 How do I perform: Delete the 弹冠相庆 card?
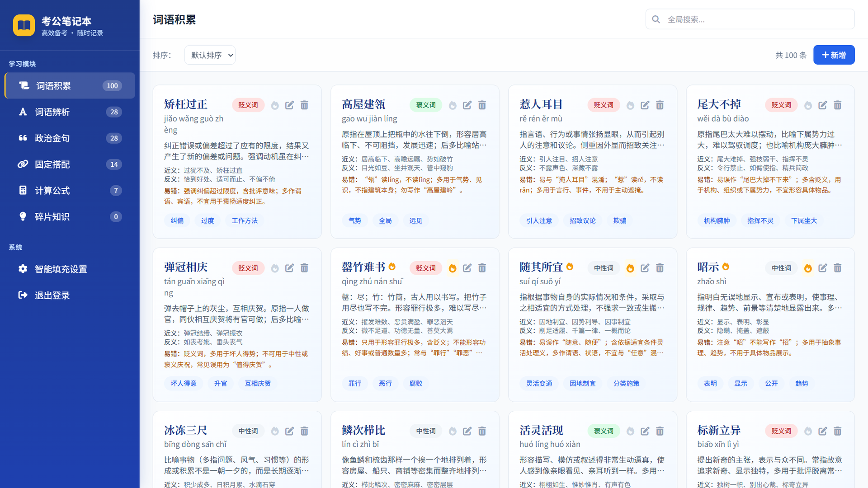pyautogui.click(x=304, y=268)
